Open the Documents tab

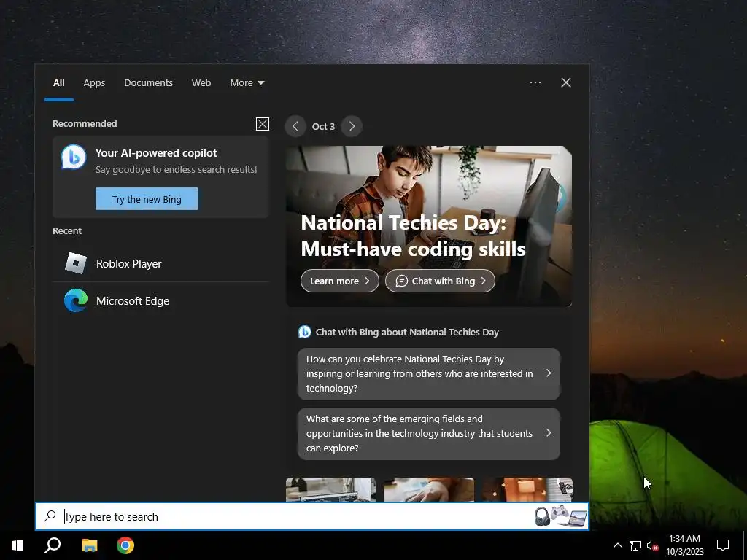coord(148,83)
